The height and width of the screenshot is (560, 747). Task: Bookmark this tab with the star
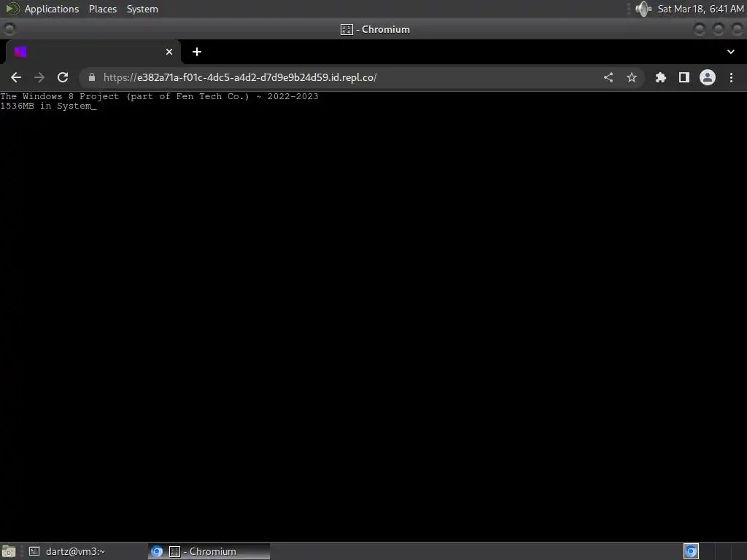(x=632, y=77)
